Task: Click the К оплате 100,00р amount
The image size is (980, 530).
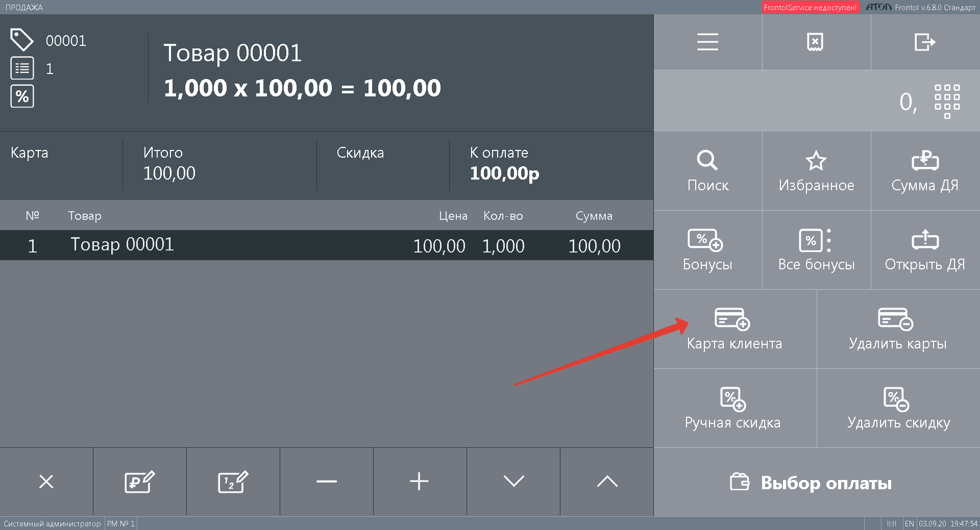Action: tap(504, 163)
